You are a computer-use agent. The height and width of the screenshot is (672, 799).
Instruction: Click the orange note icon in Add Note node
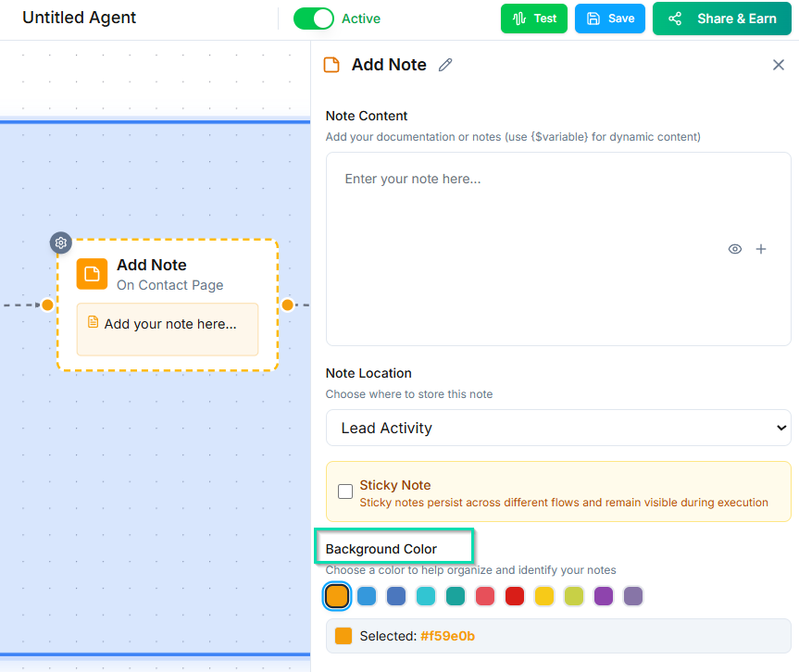click(x=92, y=274)
